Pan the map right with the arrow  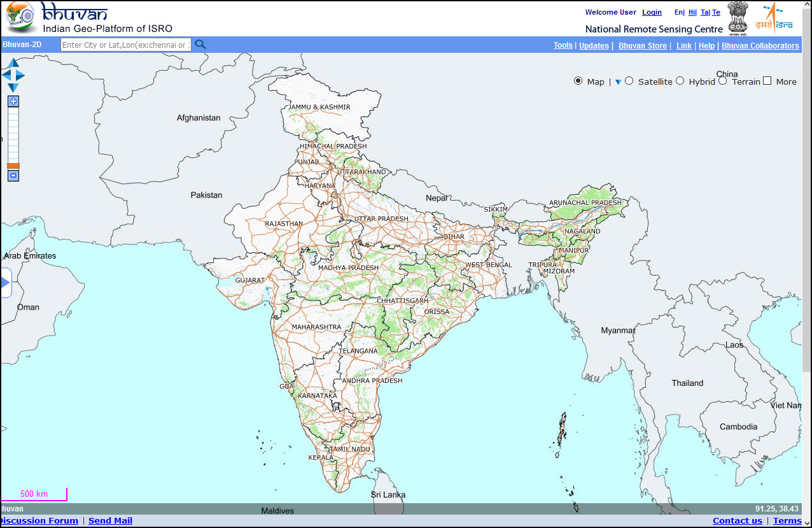pos(20,75)
